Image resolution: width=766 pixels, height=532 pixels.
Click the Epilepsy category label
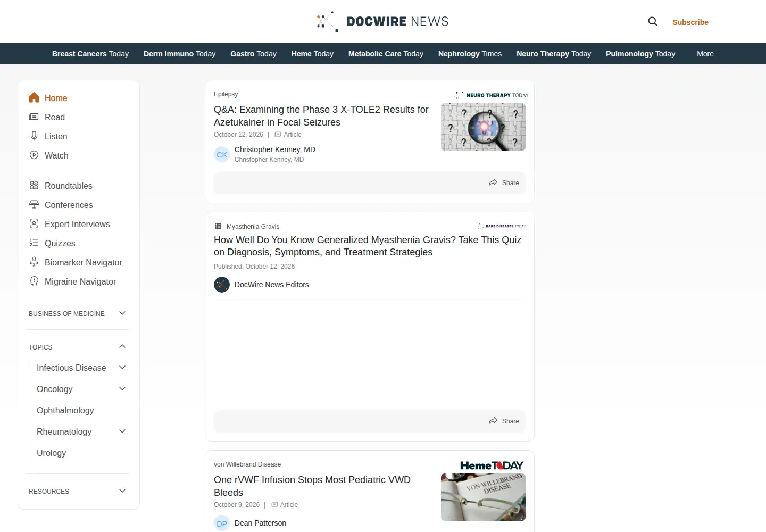(x=226, y=94)
